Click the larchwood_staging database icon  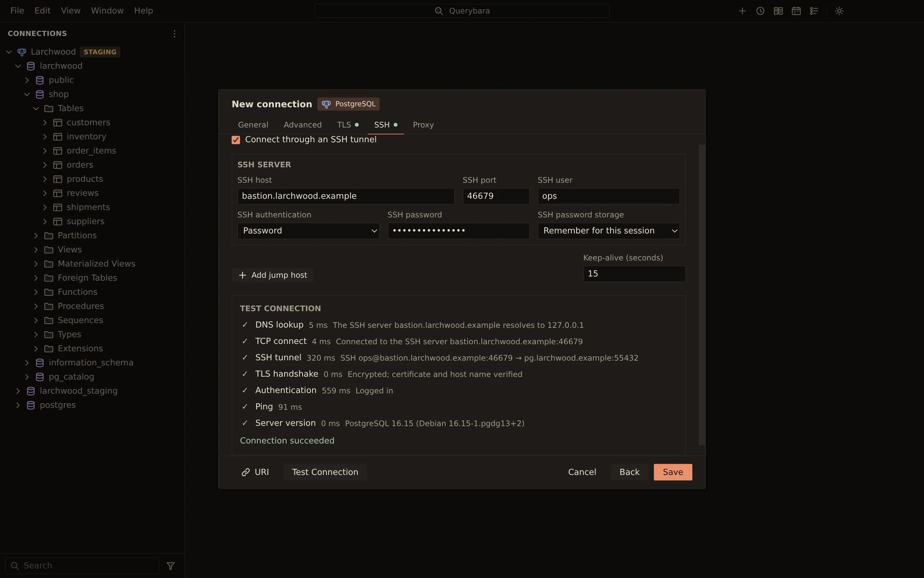(x=31, y=391)
